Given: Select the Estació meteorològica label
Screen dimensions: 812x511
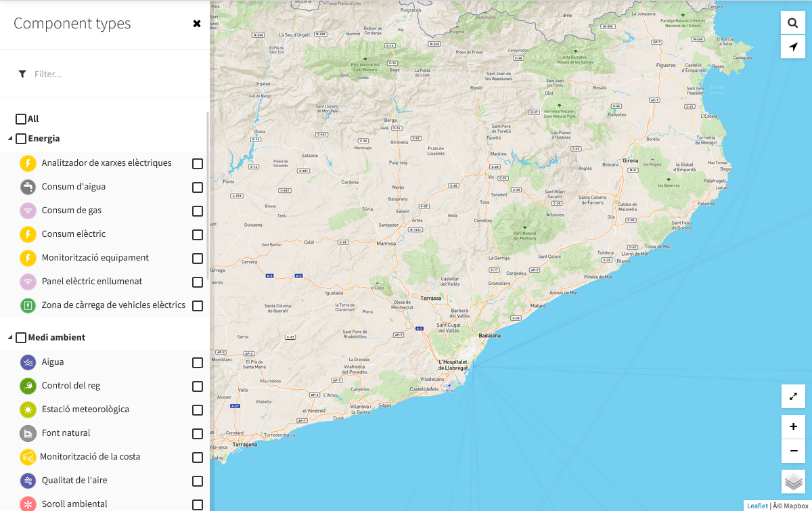Looking at the screenshot, I should tap(85, 409).
